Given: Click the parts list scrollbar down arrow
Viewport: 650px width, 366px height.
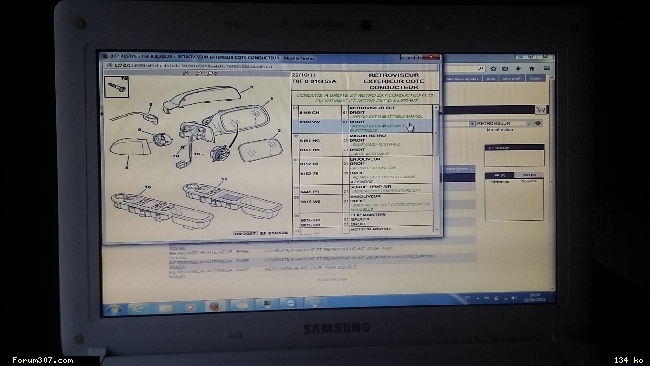Looking at the screenshot, I should (436, 229).
